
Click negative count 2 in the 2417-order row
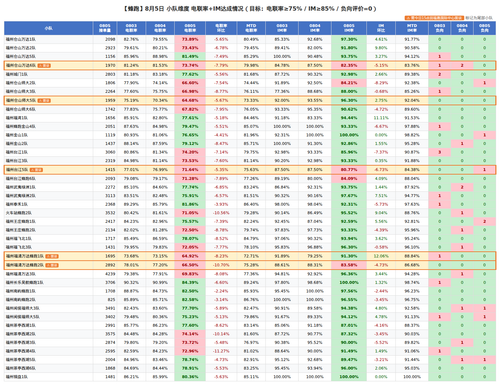click(485, 222)
